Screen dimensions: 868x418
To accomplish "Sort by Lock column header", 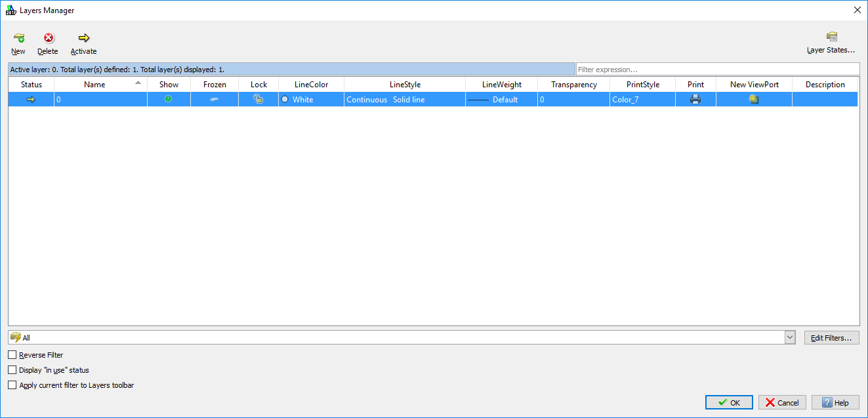I will pyautogui.click(x=258, y=85).
